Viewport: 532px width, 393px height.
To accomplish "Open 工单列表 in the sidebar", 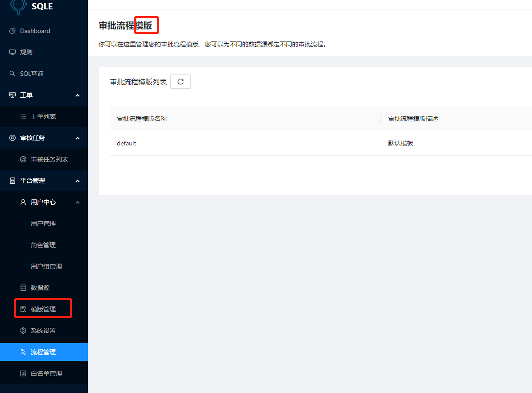I will (x=44, y=116).
